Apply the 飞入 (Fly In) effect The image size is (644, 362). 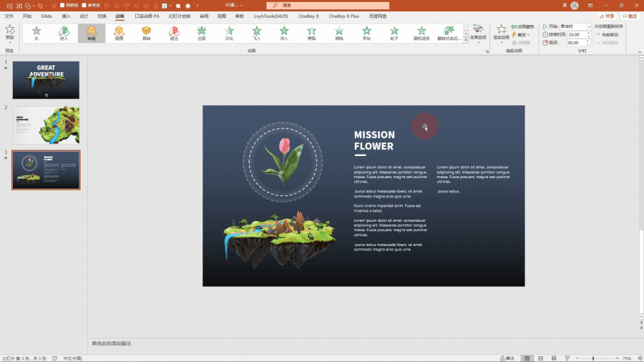256,33
